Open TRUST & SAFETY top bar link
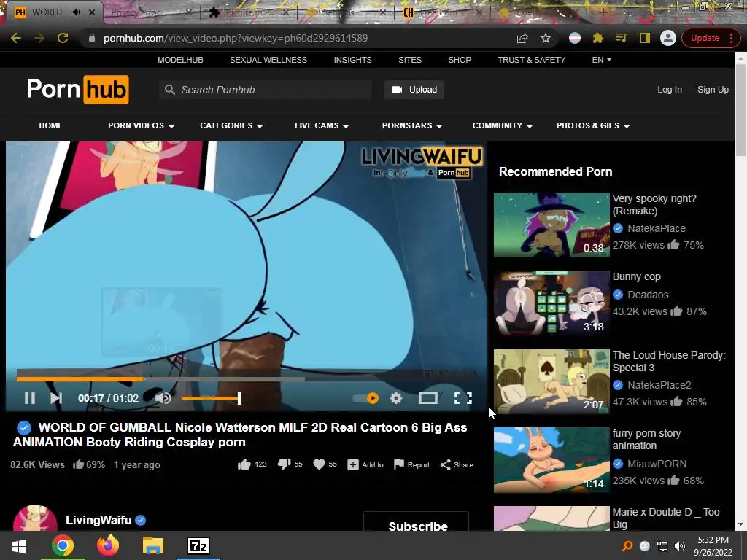 pos(531,60)
